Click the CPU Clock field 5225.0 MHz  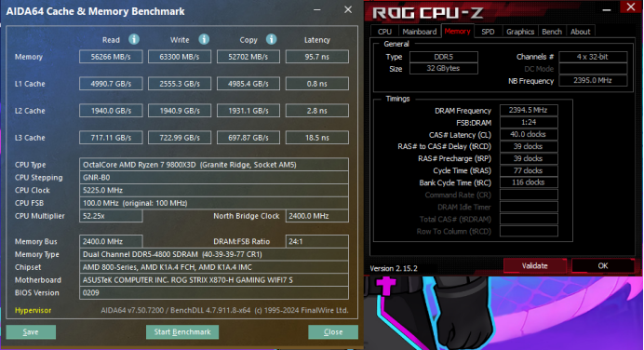pyautogui.click(x=214, y=190)
